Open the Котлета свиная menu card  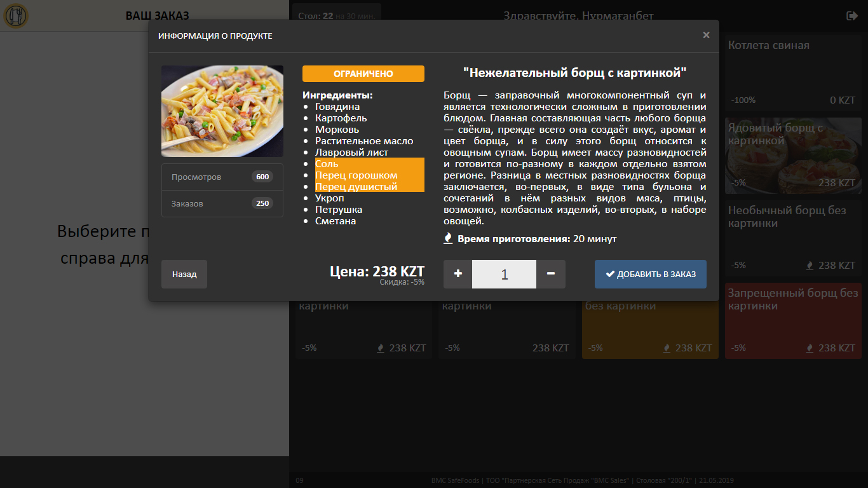click(x=792, y=72)
